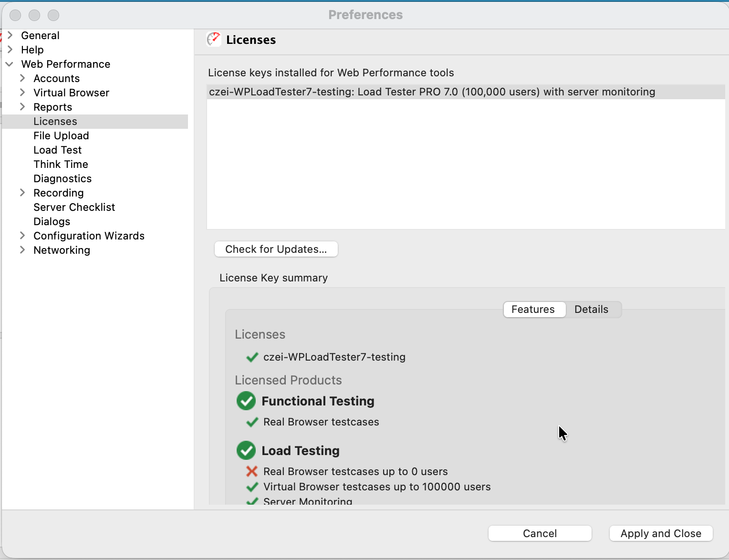Expand the Accounts subtree
This screenshot has height=560, width=729.
[22, 78]
